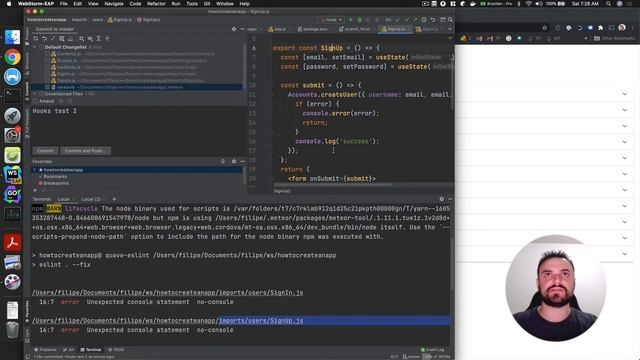The width and height of the screenshot is (640, 360).
Task: Click bookmark star in Chrome address bar
Action: click(544, 28)
